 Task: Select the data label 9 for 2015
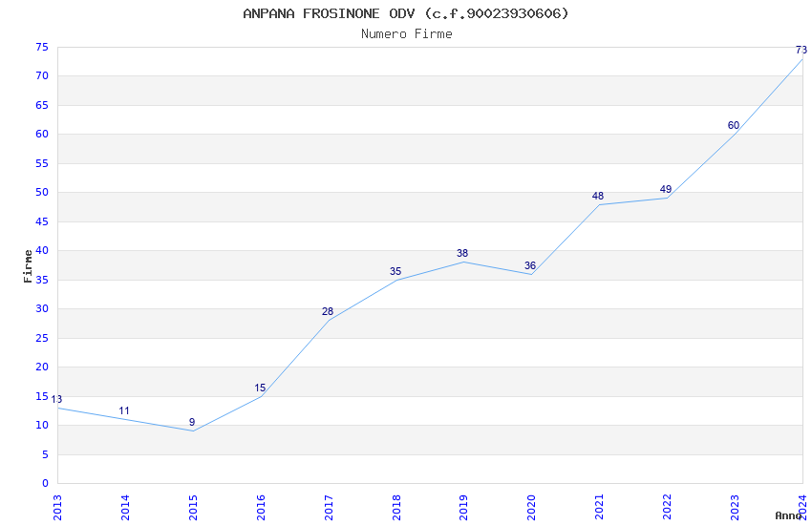(x=192, y=422)
